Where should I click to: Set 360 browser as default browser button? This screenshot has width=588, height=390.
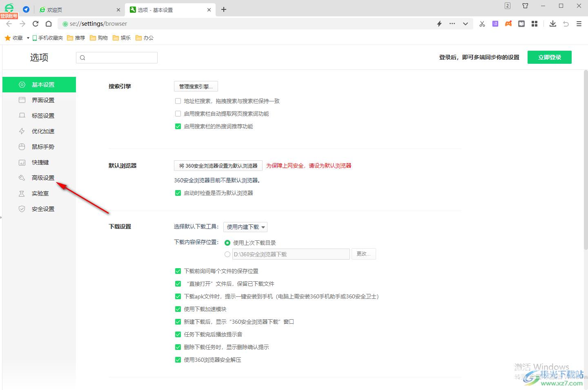(x=218, y=166)
